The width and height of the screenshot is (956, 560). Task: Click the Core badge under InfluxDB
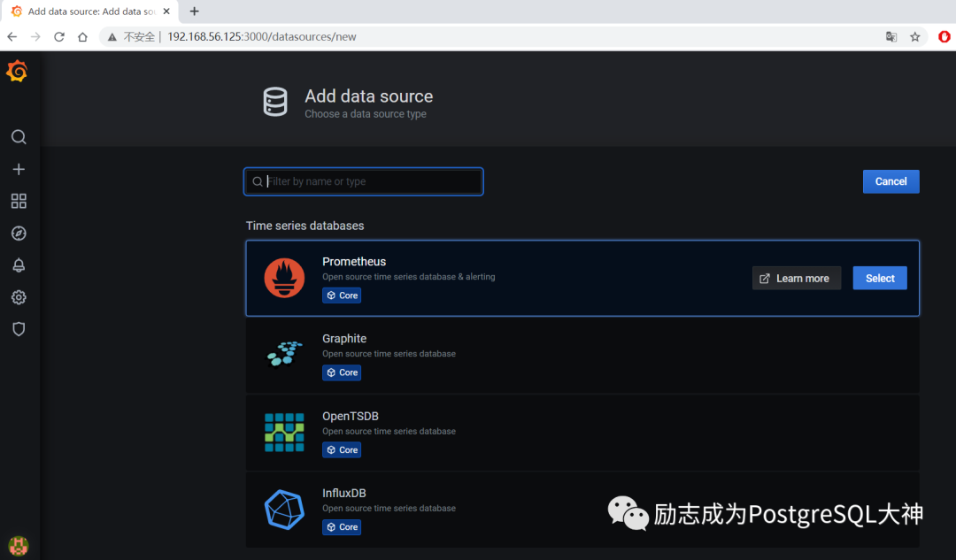342,527
